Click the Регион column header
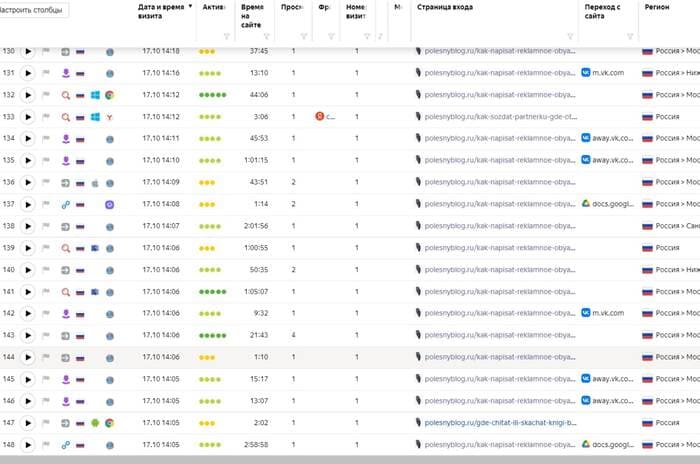The width and height of the screenshot is (700, 464). point(657,7)
